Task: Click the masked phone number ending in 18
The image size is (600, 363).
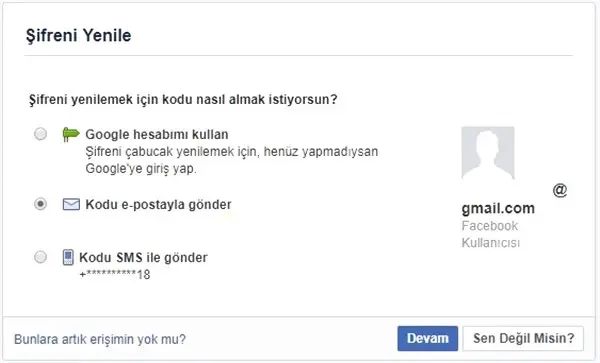Action: pos(115,274)
